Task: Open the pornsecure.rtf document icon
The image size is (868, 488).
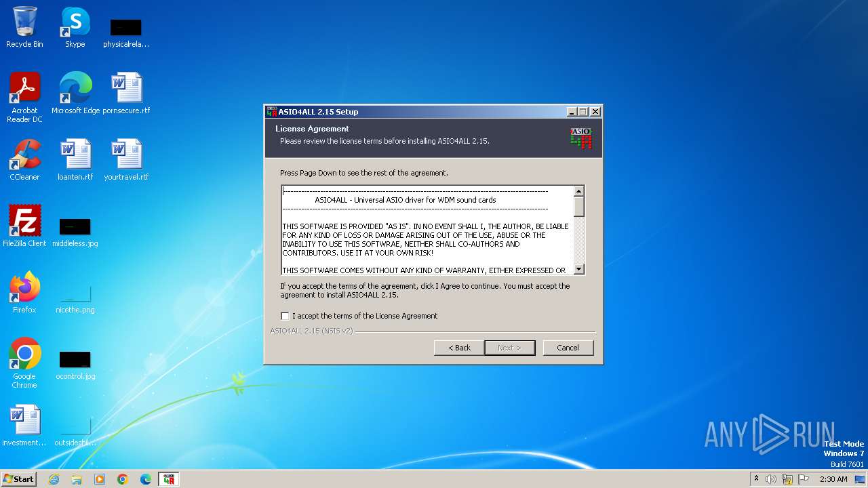Action: 126,94
